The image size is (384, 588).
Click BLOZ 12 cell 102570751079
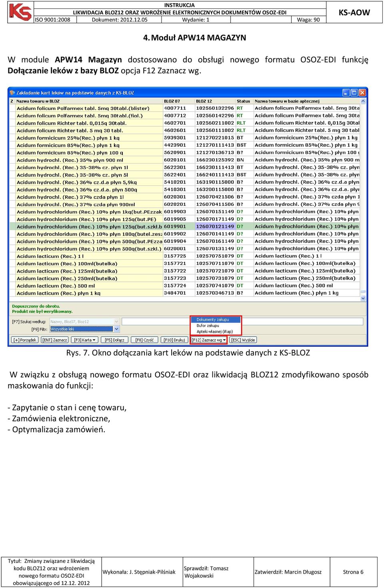point(215,256)
